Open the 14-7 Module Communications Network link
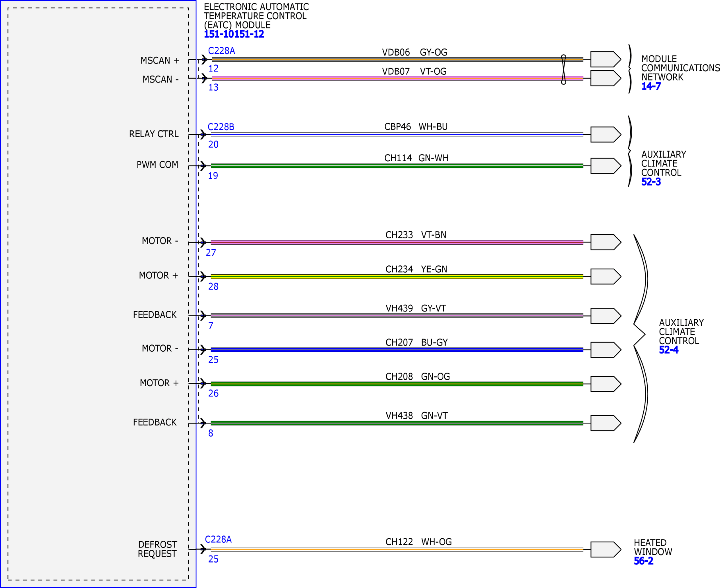720x588 pixels. 651,86
